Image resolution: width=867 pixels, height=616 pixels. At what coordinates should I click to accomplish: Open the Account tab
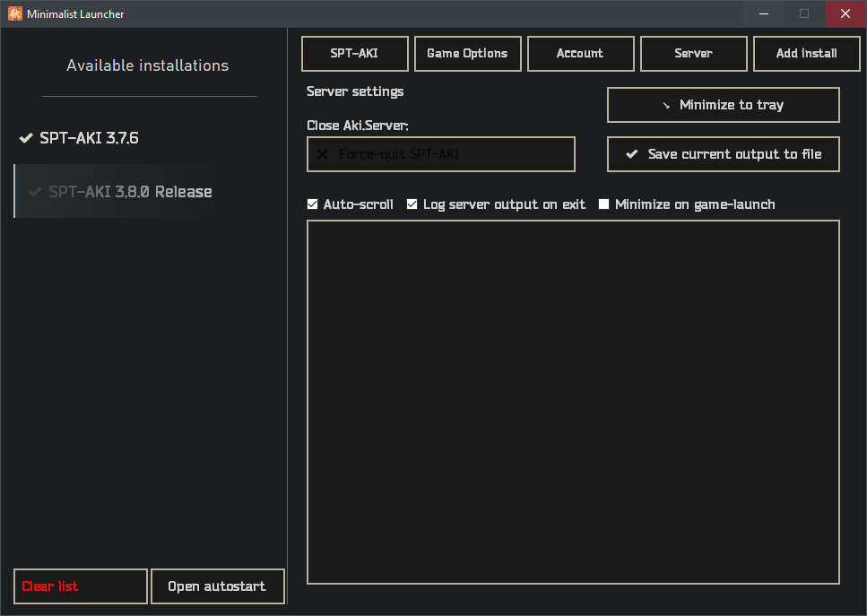click(x=581, y=54)
